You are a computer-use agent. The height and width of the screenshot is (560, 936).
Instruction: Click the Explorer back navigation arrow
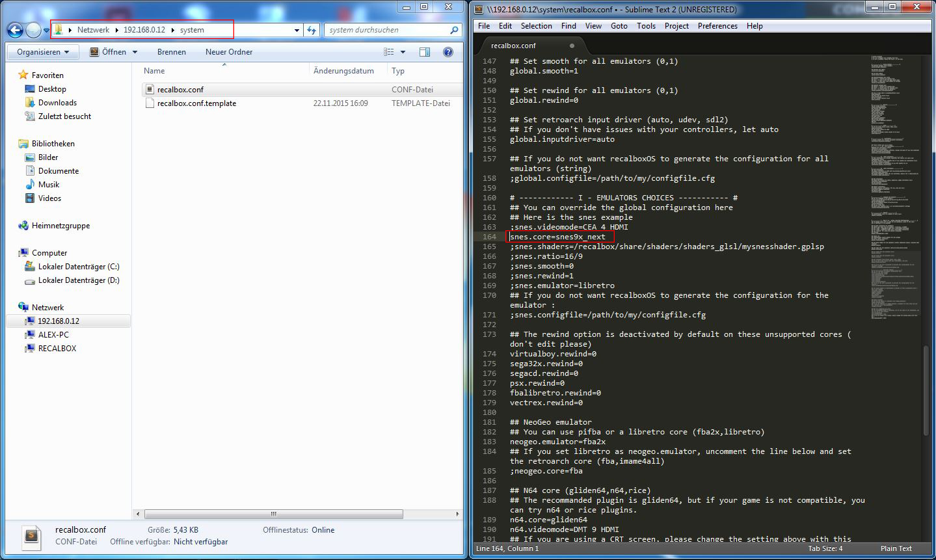pyautogui.click(x=15, y=30)
